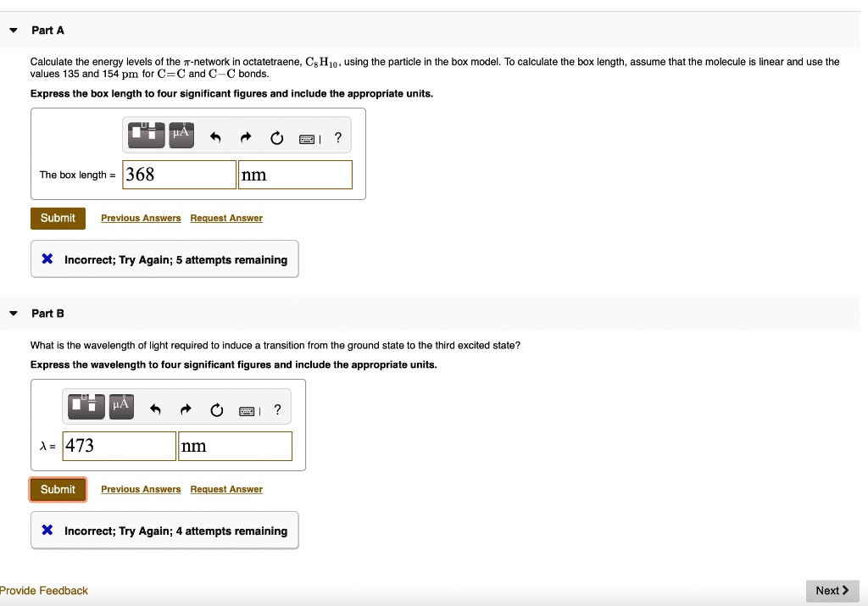Image resolution: width=868 pixels, height=606 pixels.
Task: Click the undo arrow in Part A toolbar
Action: (216, 137)
